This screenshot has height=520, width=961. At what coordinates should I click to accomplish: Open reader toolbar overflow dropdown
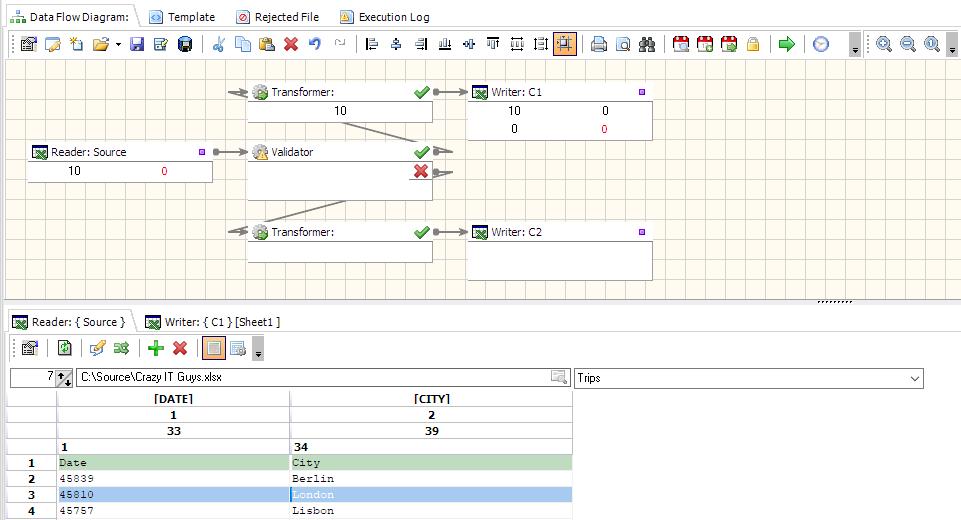click(258, 348)
